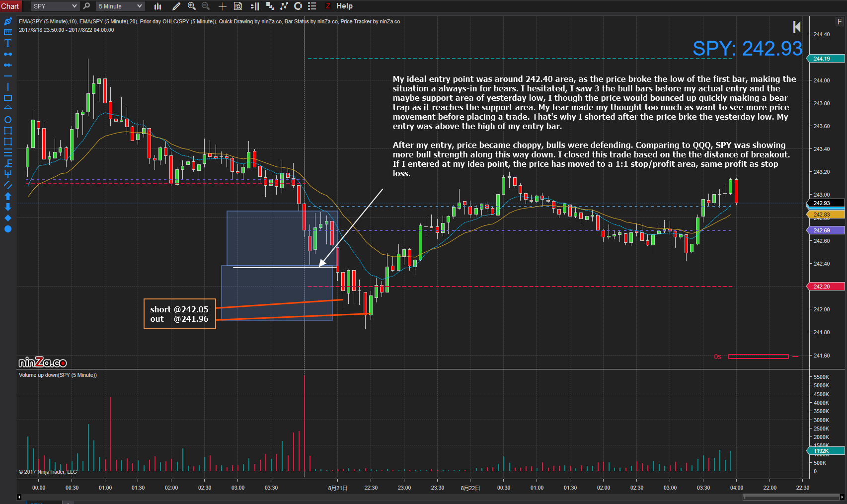Screen dimensions: 847x504
Task: Click the large 'SPY: 242.93' price tracker text
Action: [747, 48]
